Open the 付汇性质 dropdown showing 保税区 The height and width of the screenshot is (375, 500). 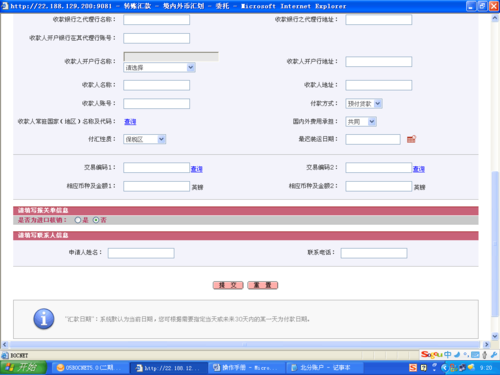pyautogui.click(x=145, y=139)
